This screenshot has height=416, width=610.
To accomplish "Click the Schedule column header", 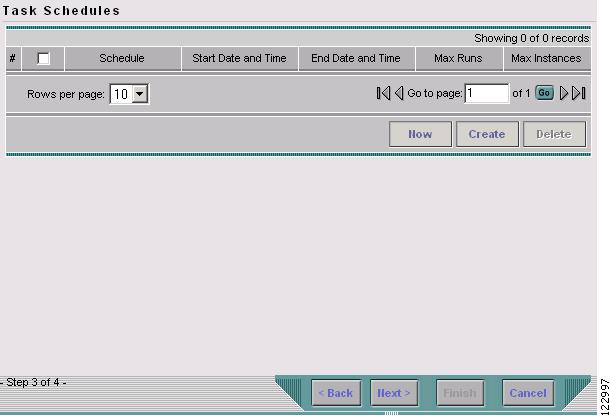I will coord(122,58).
